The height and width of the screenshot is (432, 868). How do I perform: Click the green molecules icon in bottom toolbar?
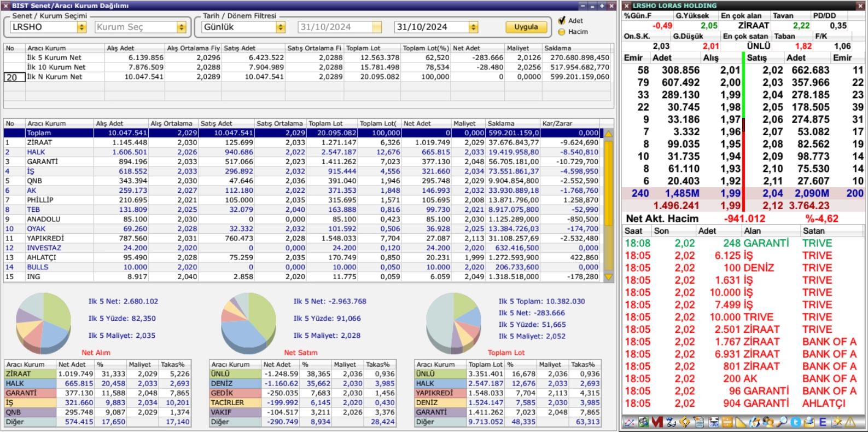(x=643, y=422)
